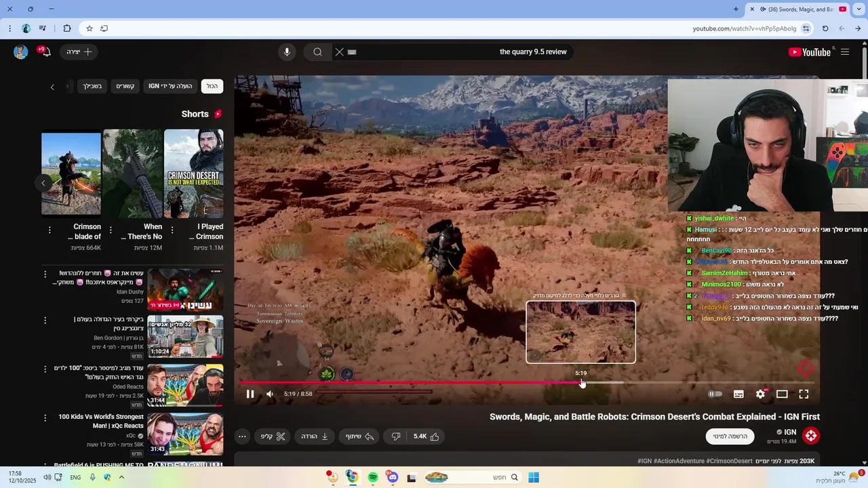
Task: Switch to theater mode view
Action: [x=782, y=394]
